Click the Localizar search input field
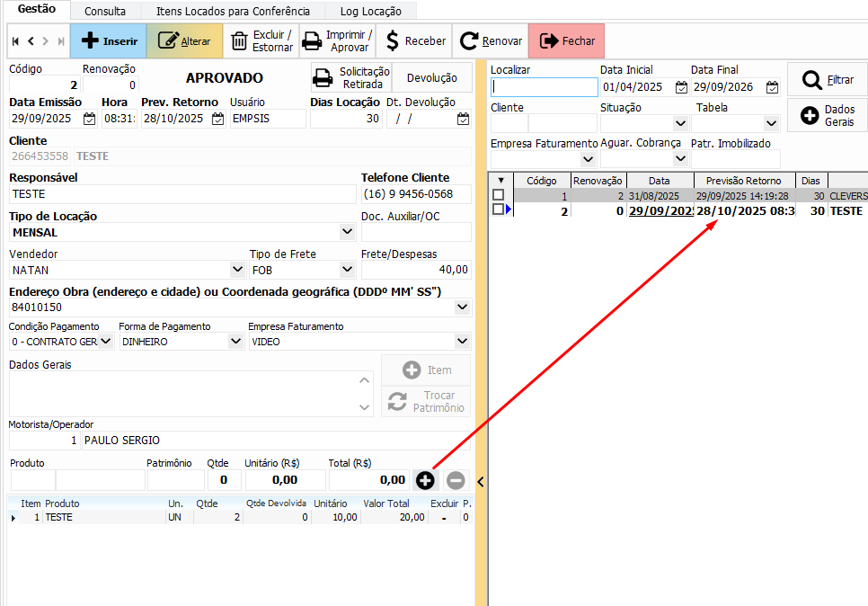Image resolution: width=868 pixels, height=606 pixels. pyautogui.click(x=544, y=87)
